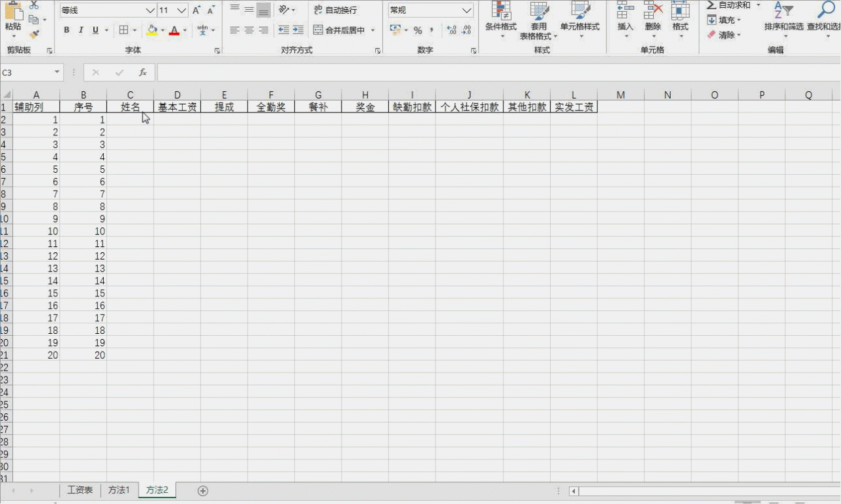Click the Insert Function fx icon
This screenshot has width=841, height=504.
[143, 72]
